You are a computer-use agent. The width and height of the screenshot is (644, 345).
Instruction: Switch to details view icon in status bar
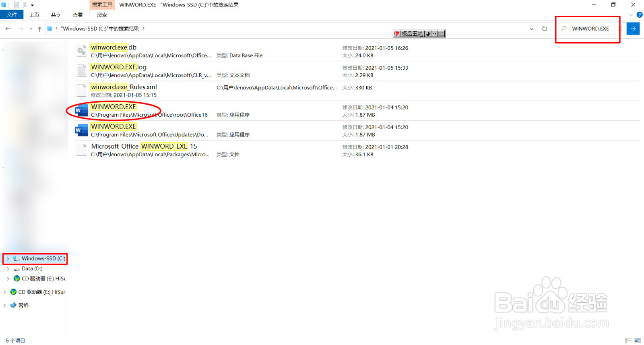[x=628, y=341]
